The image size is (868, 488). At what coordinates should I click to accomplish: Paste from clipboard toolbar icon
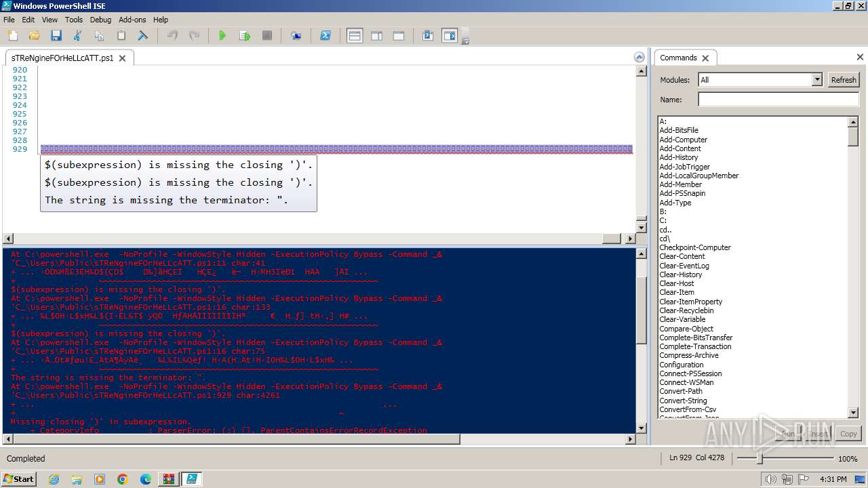tap(121, 35)
